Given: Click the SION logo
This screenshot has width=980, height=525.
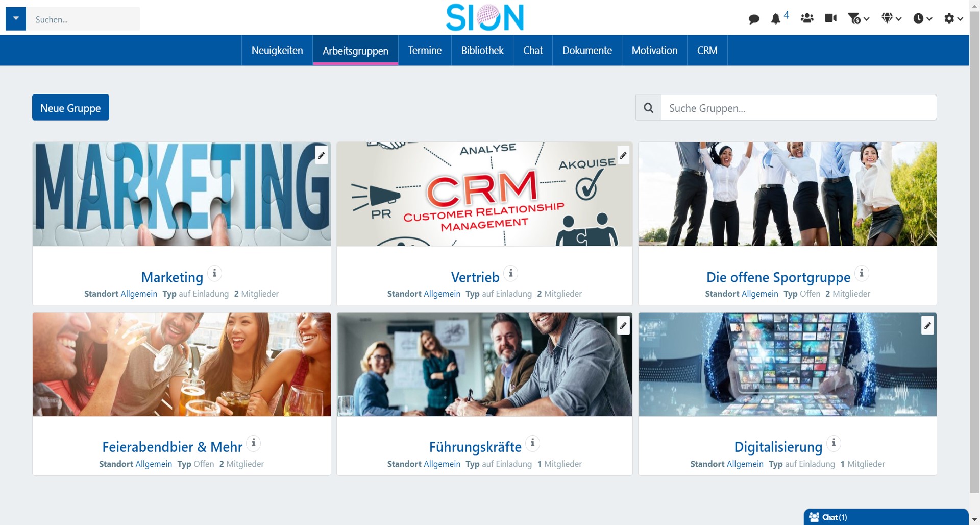Looking at the screenshot, I should 485,17.
